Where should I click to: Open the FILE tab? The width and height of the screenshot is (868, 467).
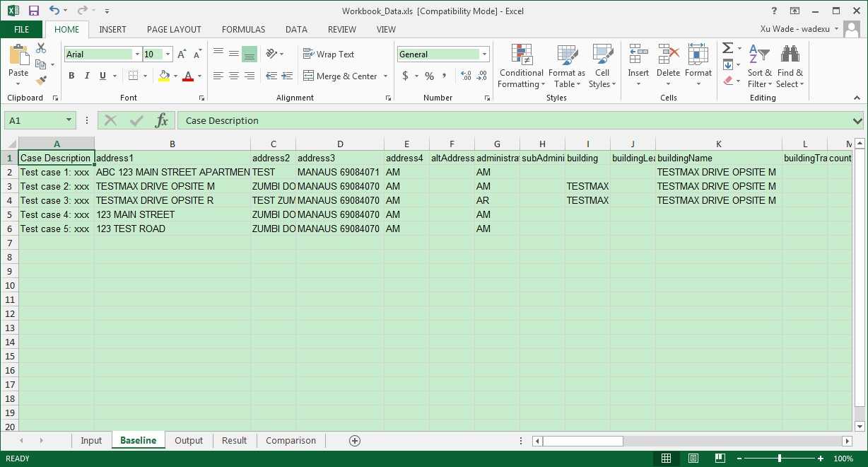21,30
